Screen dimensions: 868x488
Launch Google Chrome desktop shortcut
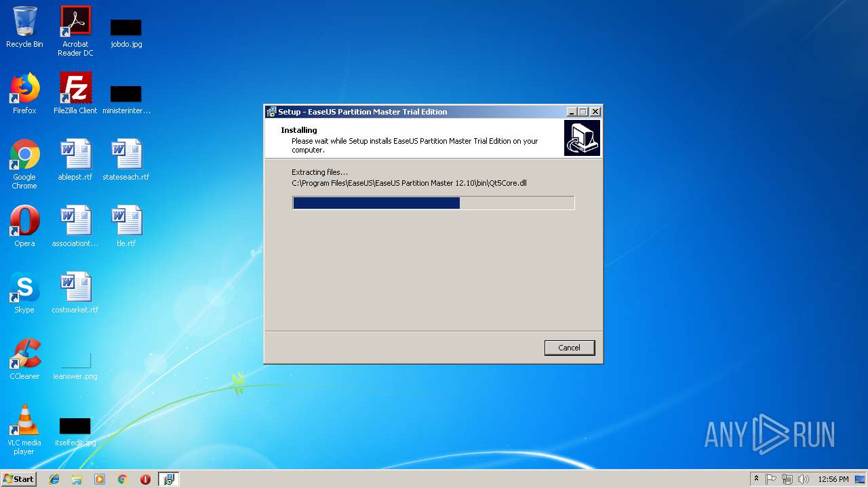[24, 164]
